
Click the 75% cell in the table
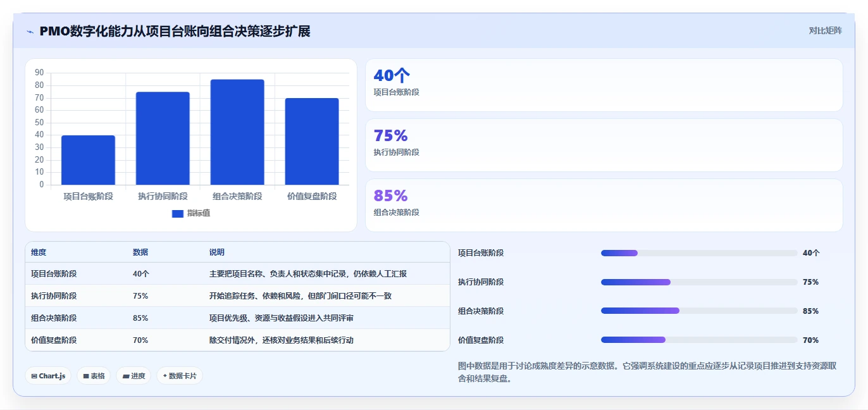140,296
